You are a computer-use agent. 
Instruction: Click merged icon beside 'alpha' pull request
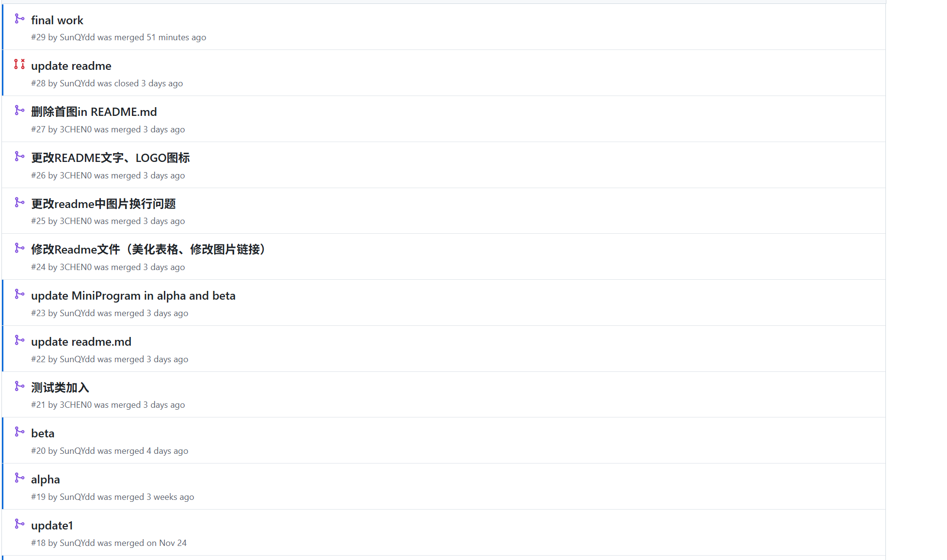[19, 478]
